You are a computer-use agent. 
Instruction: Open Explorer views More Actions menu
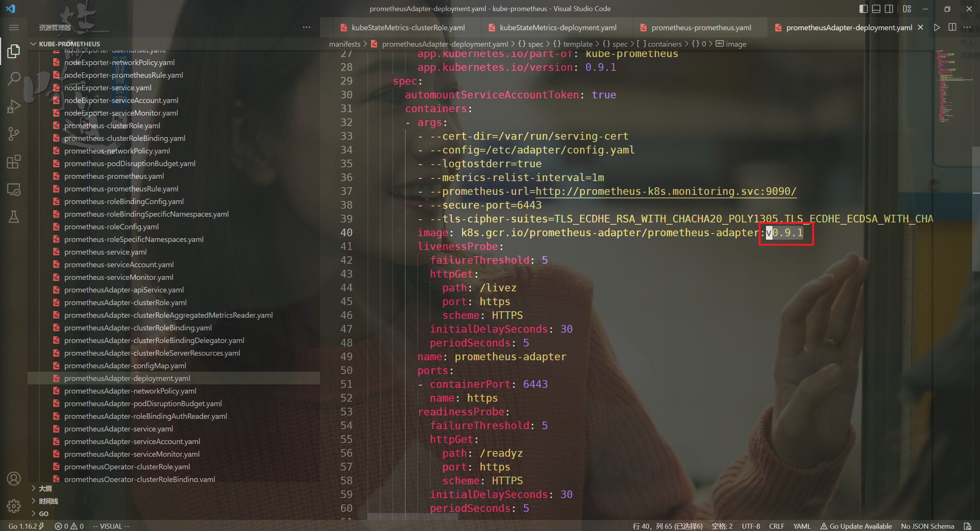307,28
